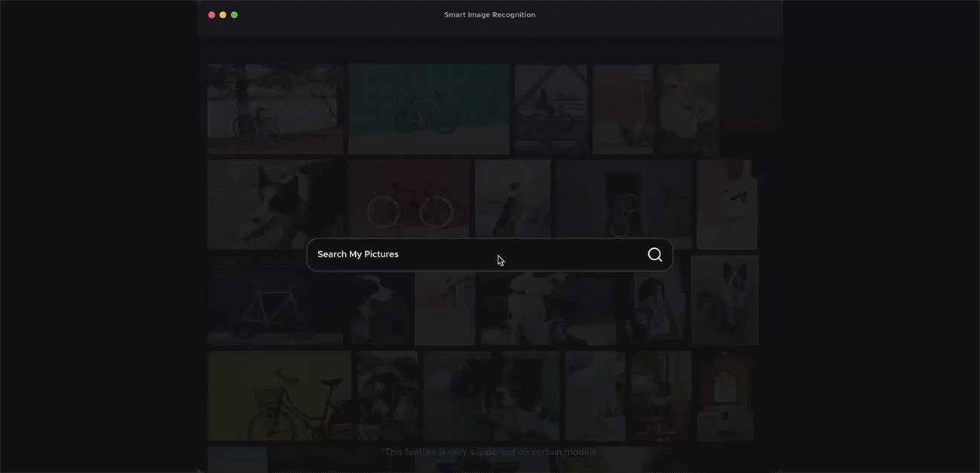Viewport: 980px width, 473px height.
Task: Select the large dog close-up in bottom row
Action: point(492,396)
